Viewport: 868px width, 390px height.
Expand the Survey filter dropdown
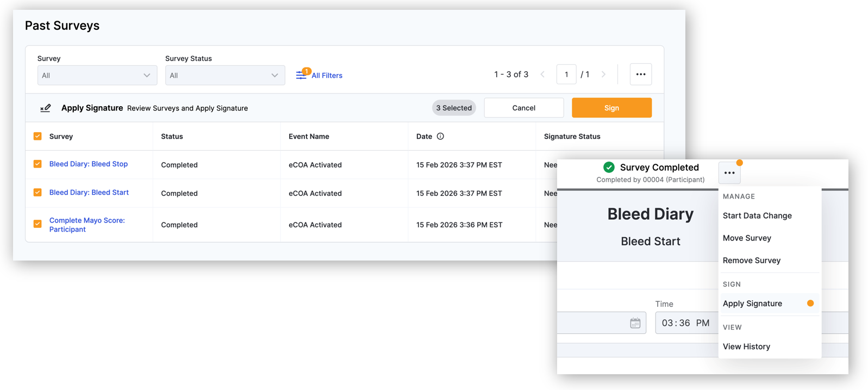click(97, 76)
